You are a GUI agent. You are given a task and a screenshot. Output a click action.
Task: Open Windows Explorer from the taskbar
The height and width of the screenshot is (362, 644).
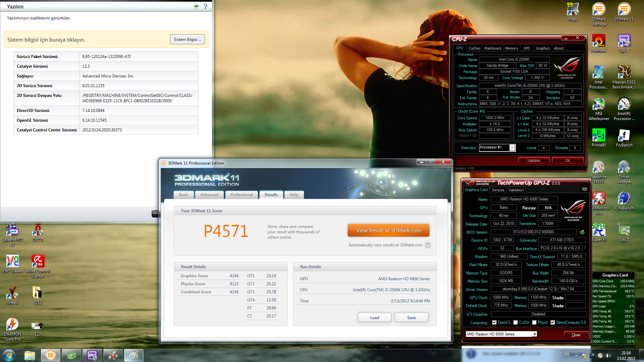(30, 355)
